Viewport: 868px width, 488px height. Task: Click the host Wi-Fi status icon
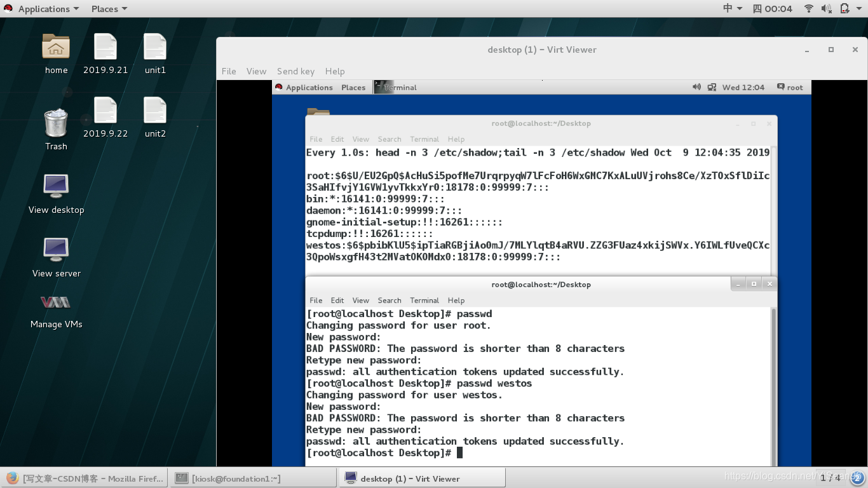[809, 8]
